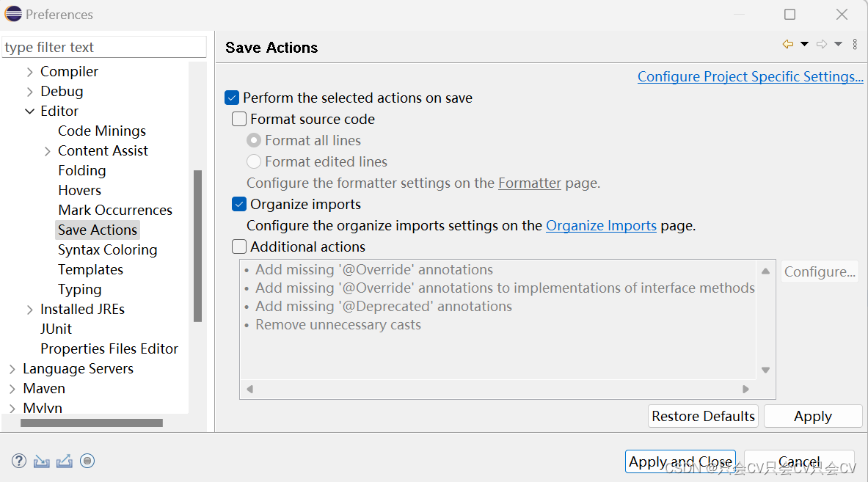868x482 pixels.
Task: Open the Organize Imports page link
Action: [601, 225]
